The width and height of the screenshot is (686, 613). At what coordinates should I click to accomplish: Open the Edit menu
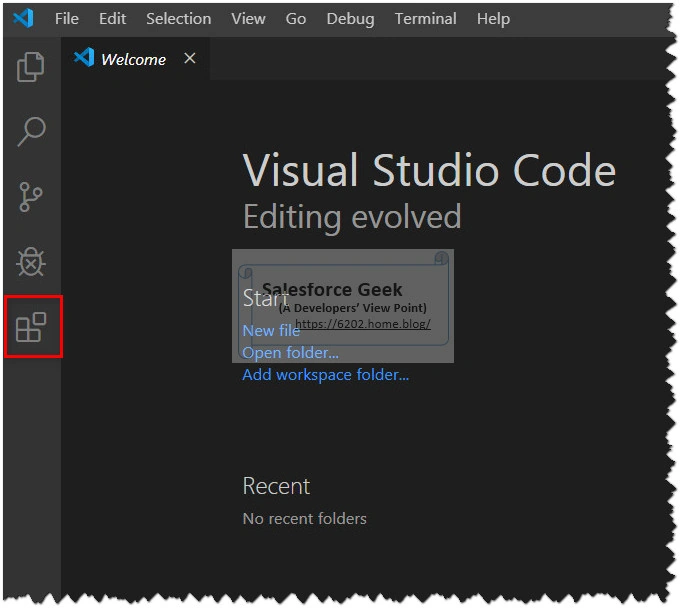112,19
